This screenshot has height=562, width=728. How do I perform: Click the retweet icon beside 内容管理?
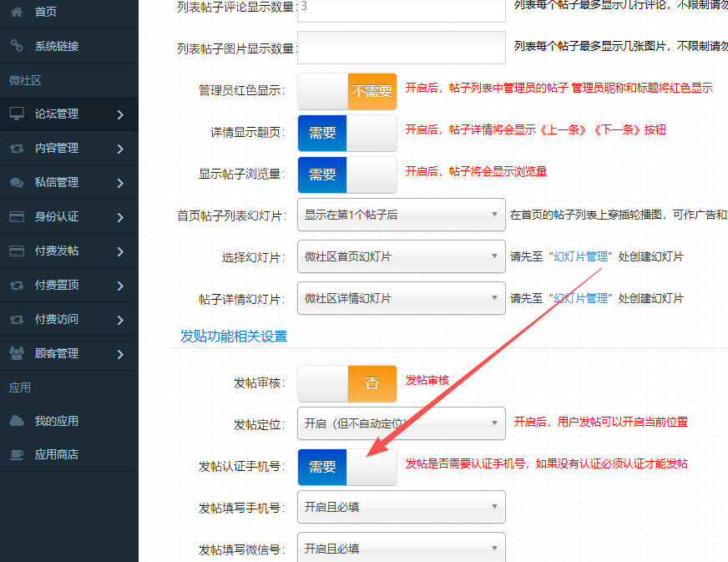(17, 148)
